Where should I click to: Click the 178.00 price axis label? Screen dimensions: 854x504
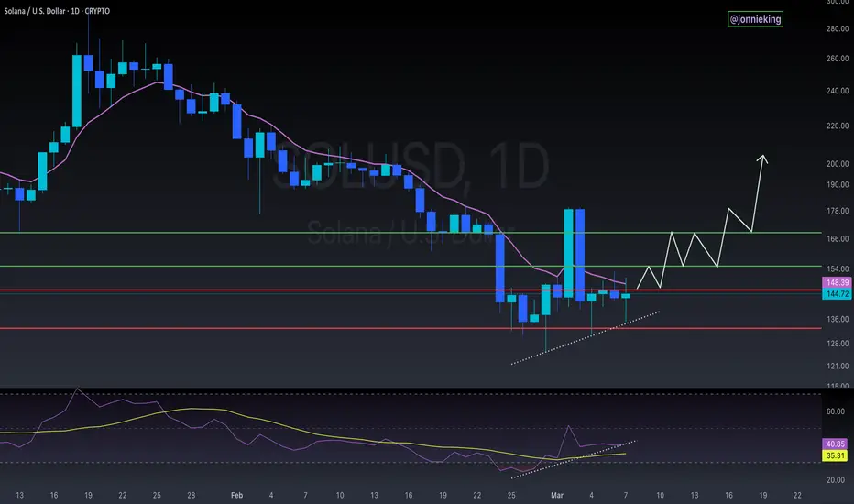click(x=838, y=211)
